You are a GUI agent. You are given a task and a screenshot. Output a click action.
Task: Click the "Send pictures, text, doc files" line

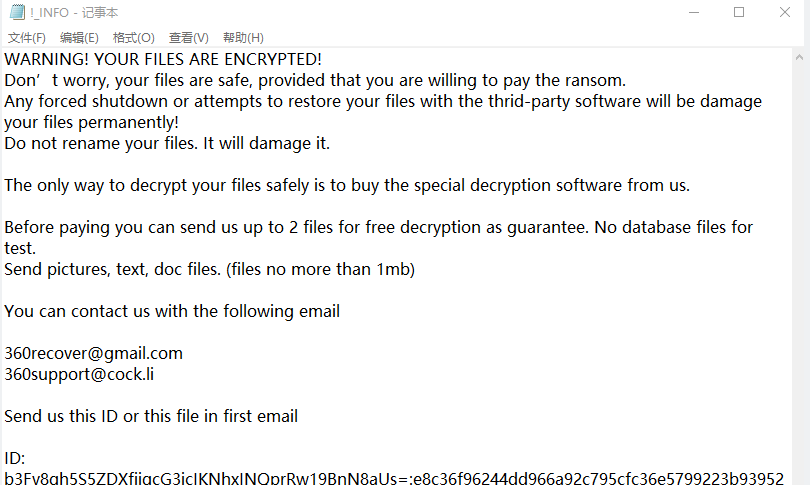(209, 269)
